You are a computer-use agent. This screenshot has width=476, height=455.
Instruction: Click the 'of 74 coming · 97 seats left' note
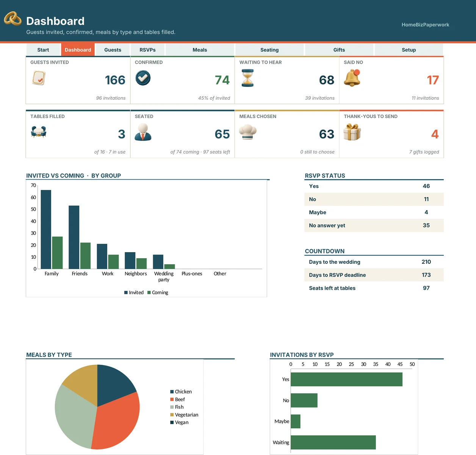[x=200, y=152]
